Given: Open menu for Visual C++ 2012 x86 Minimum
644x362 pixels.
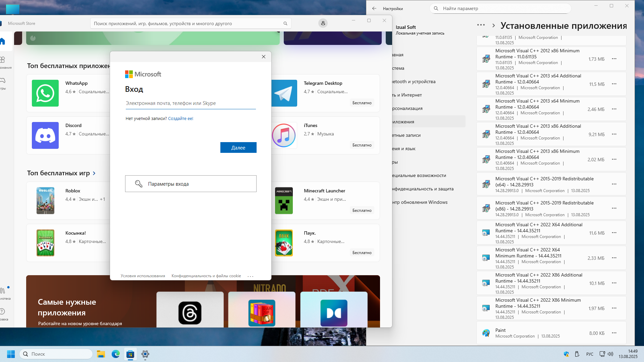Looking at the screenshot, I should coord(614,59).
